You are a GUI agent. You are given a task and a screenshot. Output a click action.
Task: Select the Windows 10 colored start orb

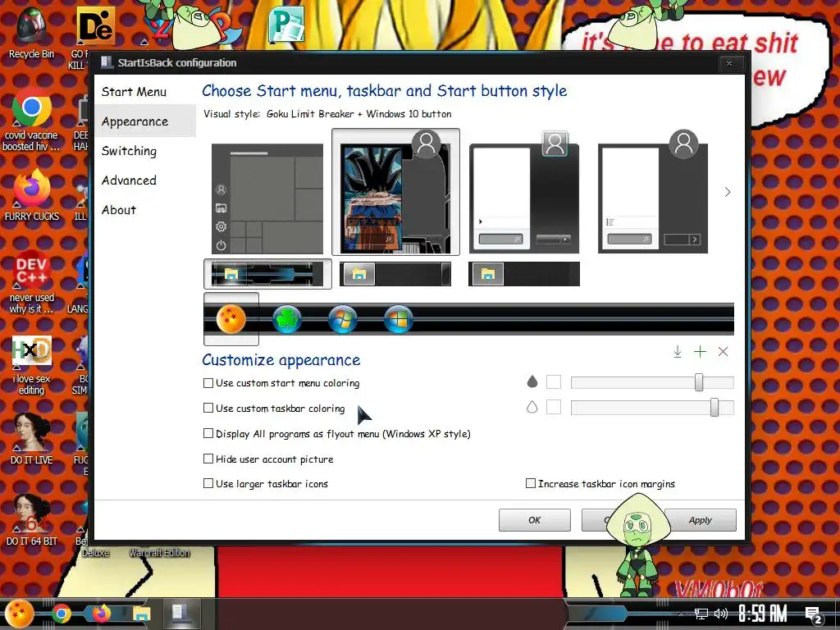coord(399,319)
